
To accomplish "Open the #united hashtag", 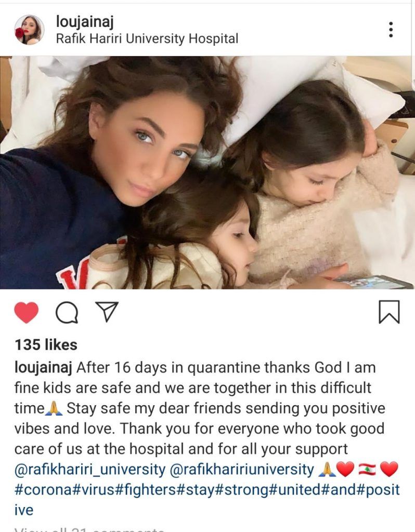I will click(295, 490).
